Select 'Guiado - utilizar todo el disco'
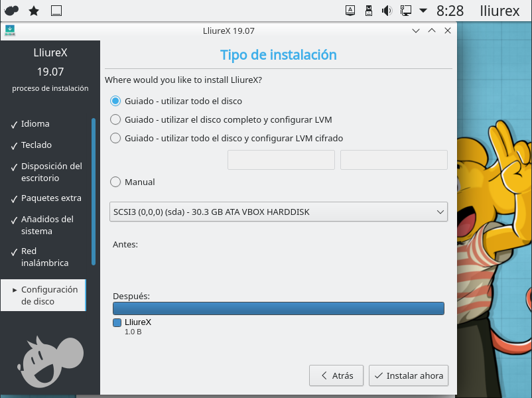532x398 pixels. 115,101
